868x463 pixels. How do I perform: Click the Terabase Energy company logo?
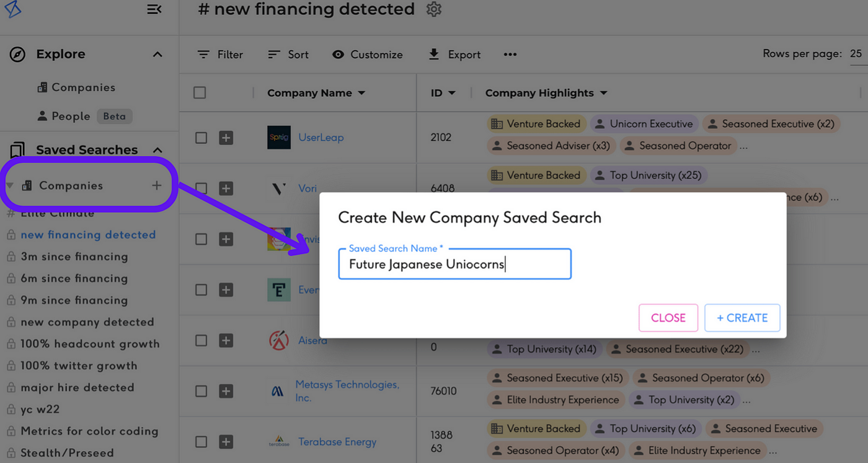coord(279,442)
